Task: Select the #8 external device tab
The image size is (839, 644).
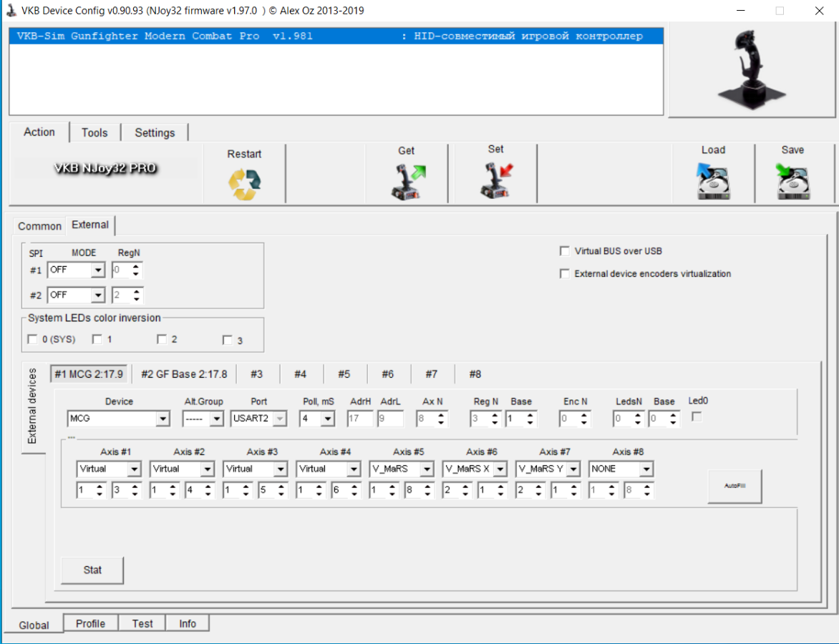Action: (x=475, y=374)
